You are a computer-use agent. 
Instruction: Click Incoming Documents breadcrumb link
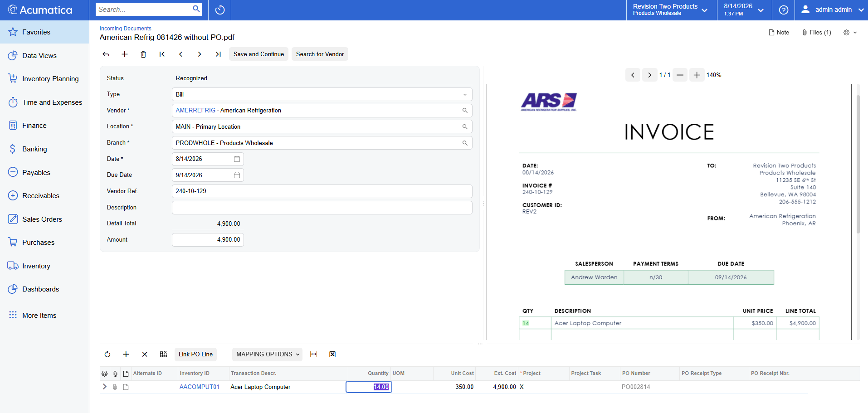coord(125,28)
